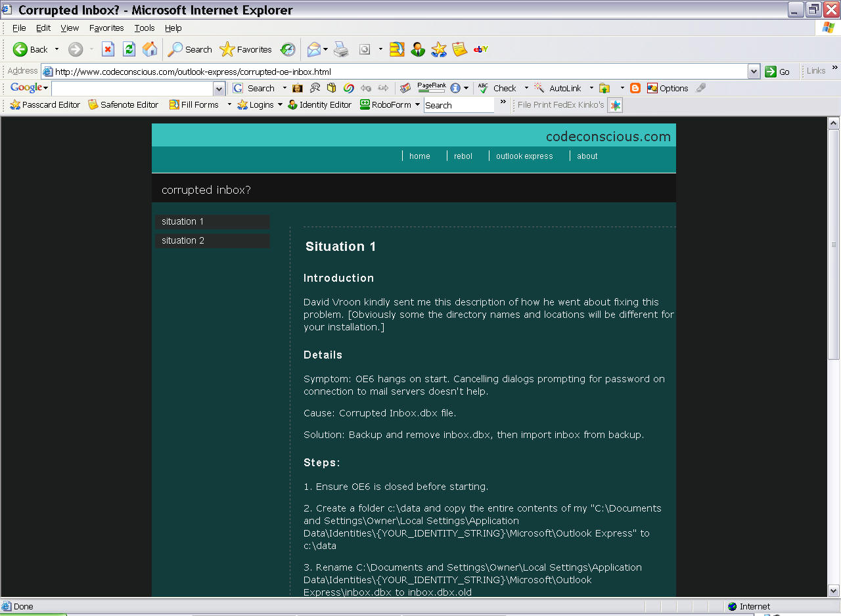Click the Back navigation button
Screen dimensions: 841x616
30,49
